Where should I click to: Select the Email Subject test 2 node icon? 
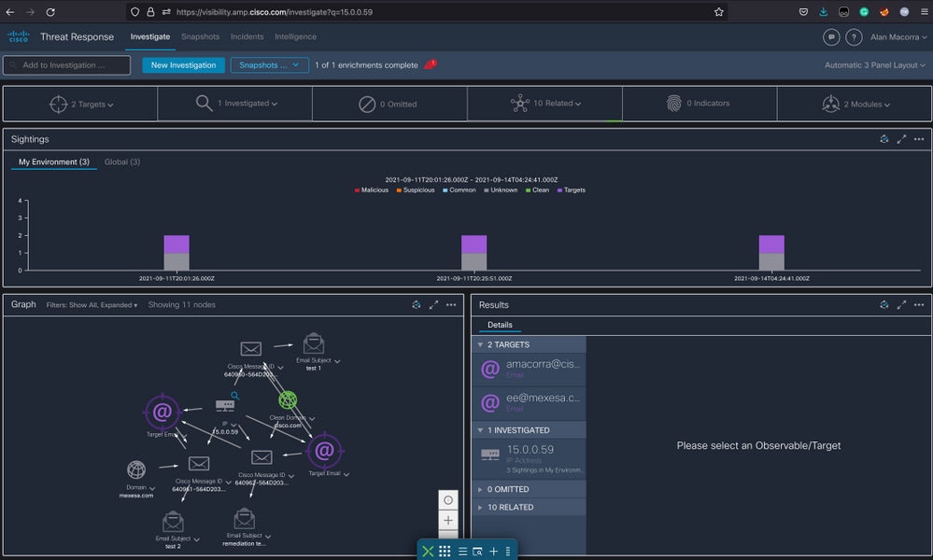(173, 522)
